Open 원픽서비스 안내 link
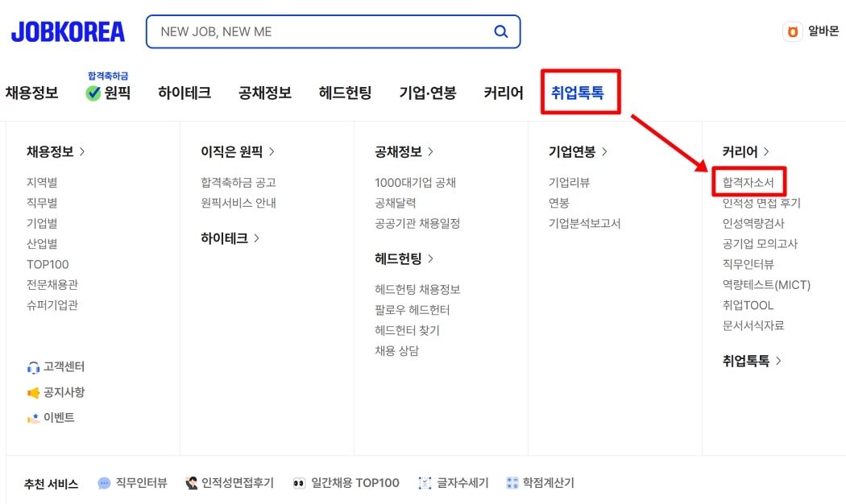Image resolution: width=846 pixels, height=504 pixels. click(x=238, y=203)
